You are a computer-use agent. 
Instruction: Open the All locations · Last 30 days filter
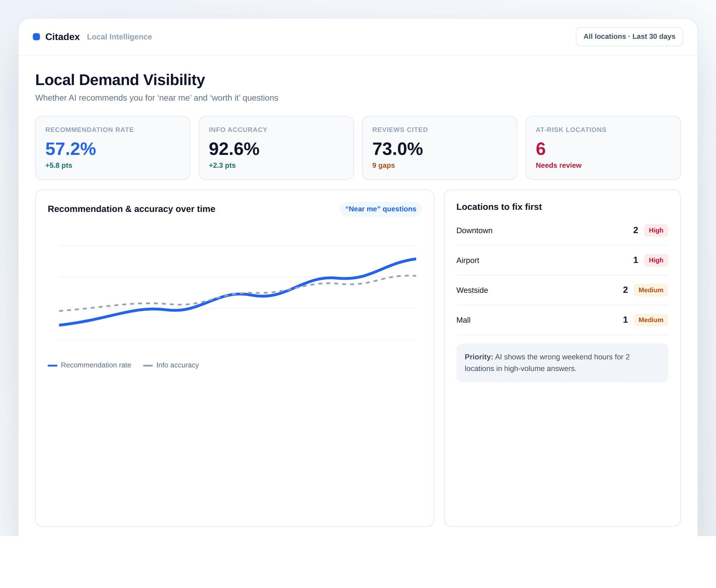click(x=629, y=37)
